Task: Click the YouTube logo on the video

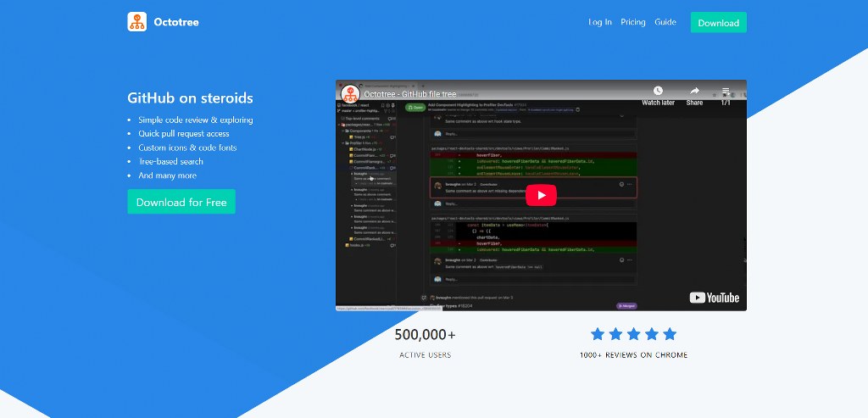Action: pyautogui.click(x=714, y=298)
